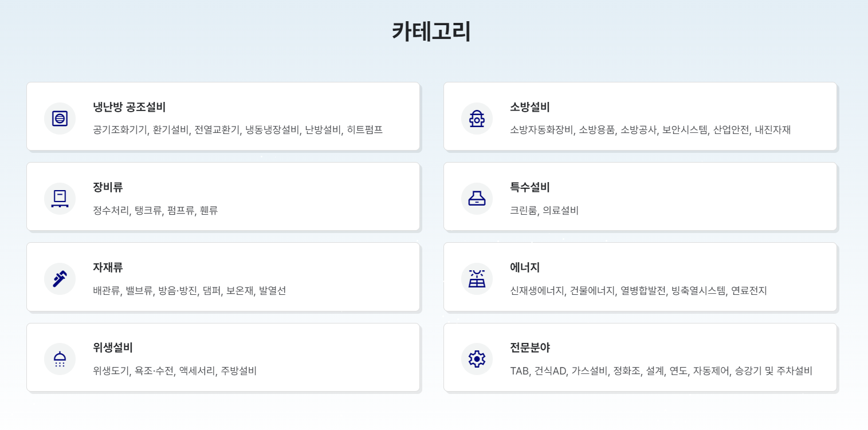868x430 pixels.
Task: Go to the 장비류 category title
Action: click(x=108, y=187)
